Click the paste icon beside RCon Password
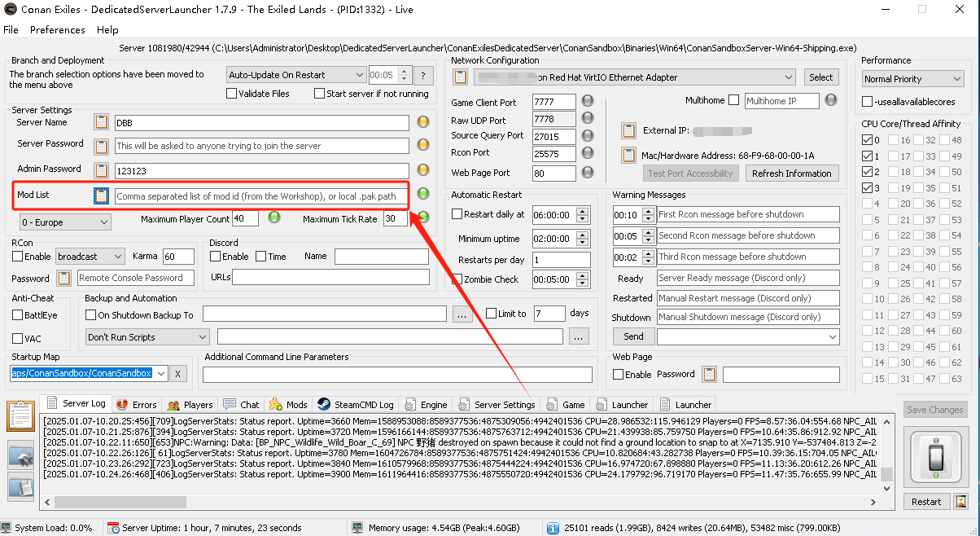 (x=64, y=278)
